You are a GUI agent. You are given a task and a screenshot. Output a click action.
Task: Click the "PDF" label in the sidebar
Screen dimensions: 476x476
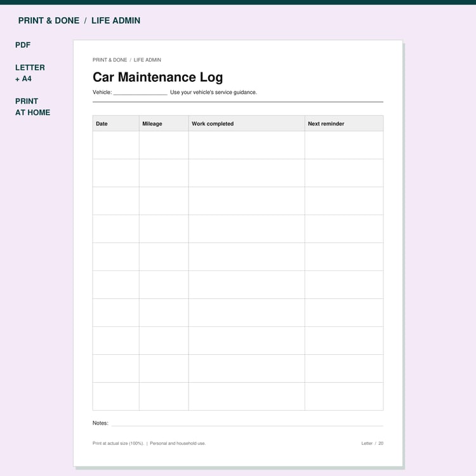pyautogui.click(x=23, y=45)
